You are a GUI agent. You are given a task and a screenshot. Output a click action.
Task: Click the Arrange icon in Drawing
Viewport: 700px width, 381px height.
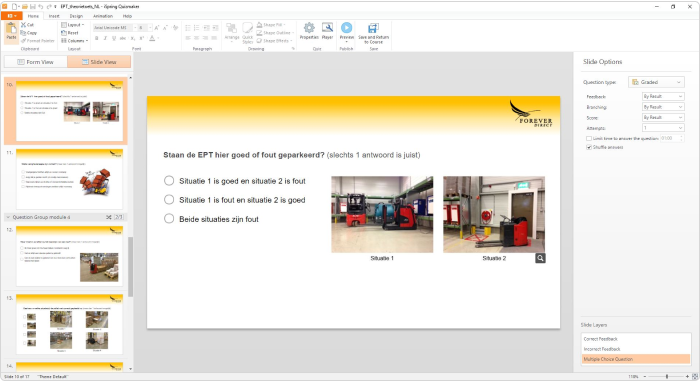pos(231,29)
